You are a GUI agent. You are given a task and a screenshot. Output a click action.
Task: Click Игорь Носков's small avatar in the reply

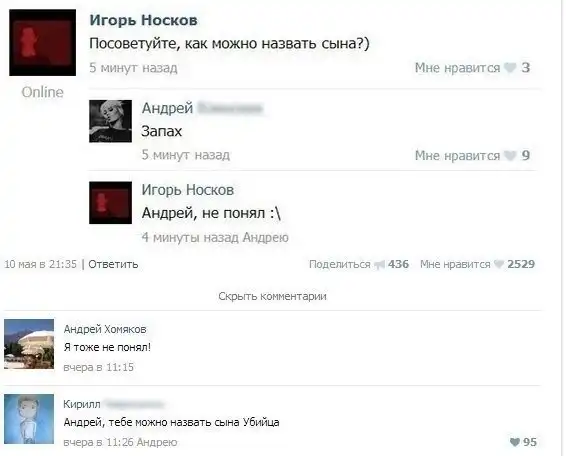(x=110, y=203)
